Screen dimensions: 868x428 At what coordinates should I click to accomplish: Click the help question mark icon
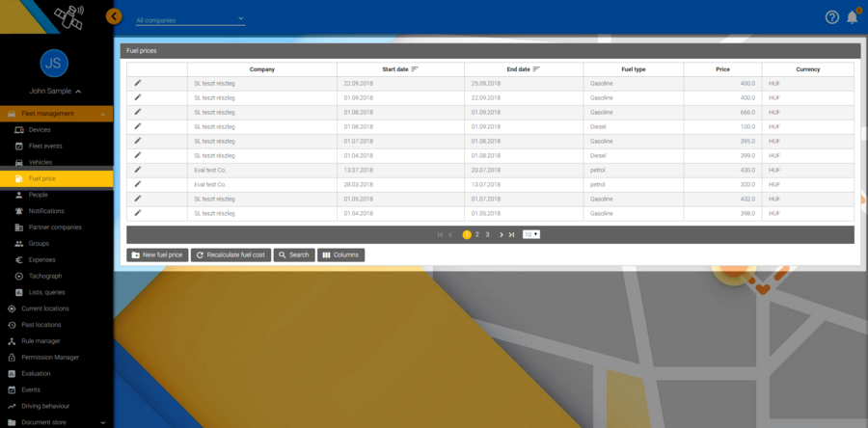pos(832,17)
